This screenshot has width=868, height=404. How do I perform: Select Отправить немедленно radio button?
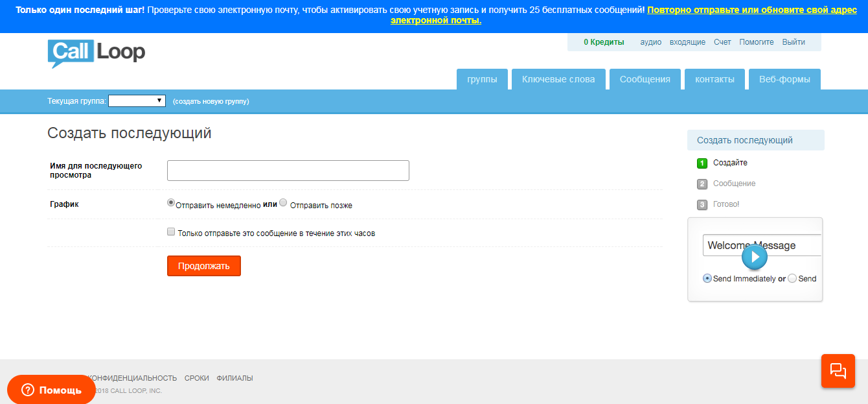(171, 202)
